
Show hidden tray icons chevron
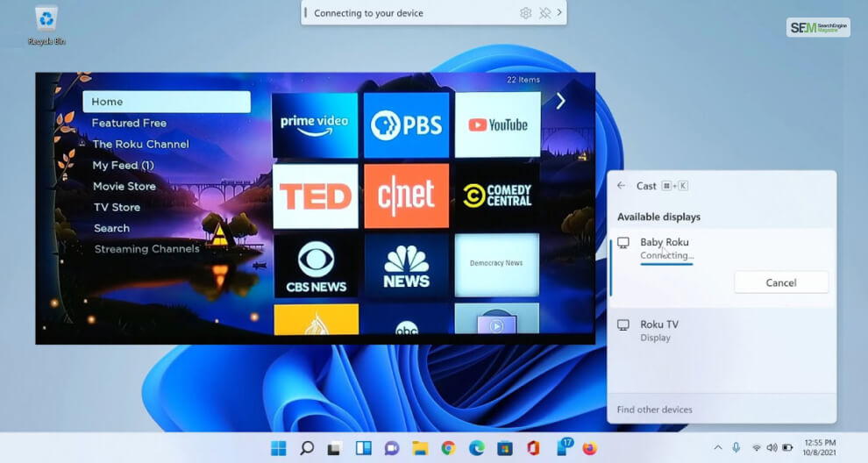tap(718, 447)
